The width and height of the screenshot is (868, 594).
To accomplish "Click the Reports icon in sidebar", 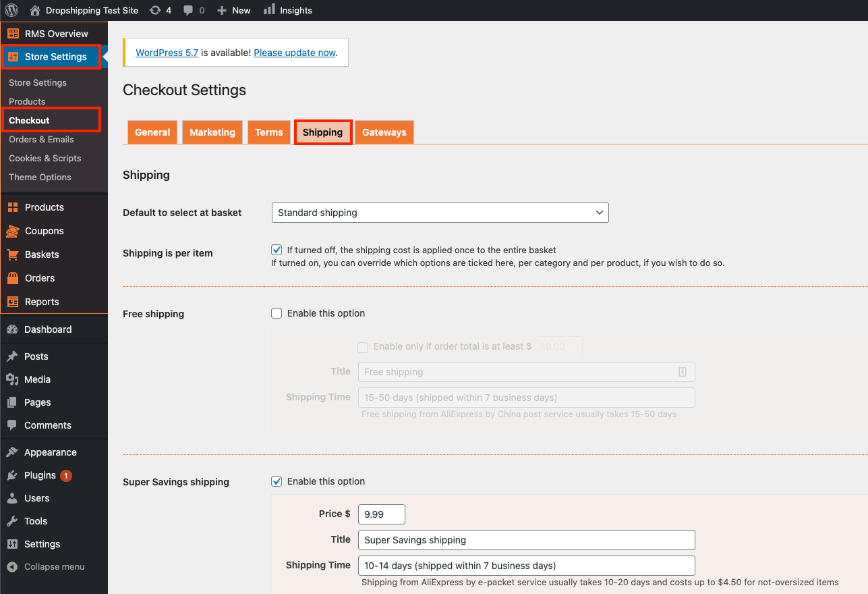I will coord(13,302).
